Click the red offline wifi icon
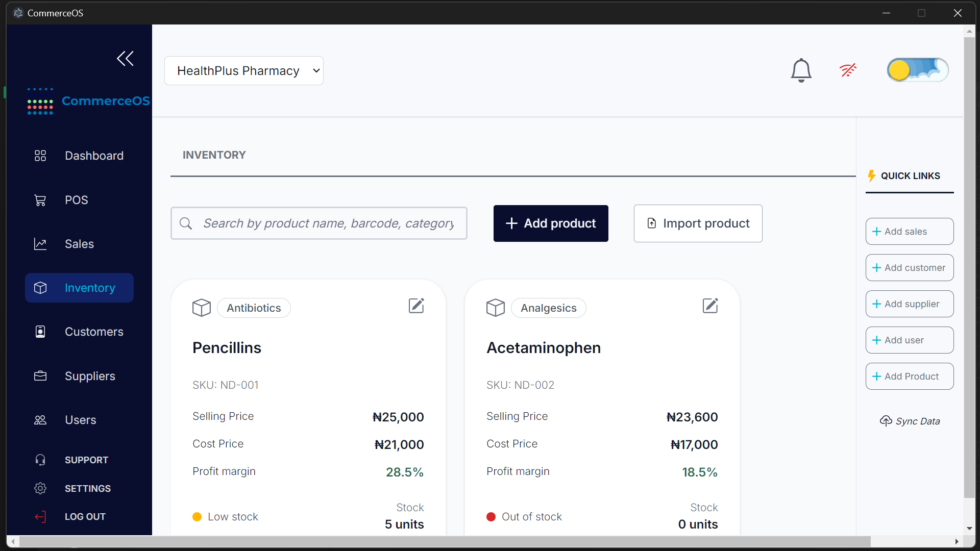 [848, 70]
